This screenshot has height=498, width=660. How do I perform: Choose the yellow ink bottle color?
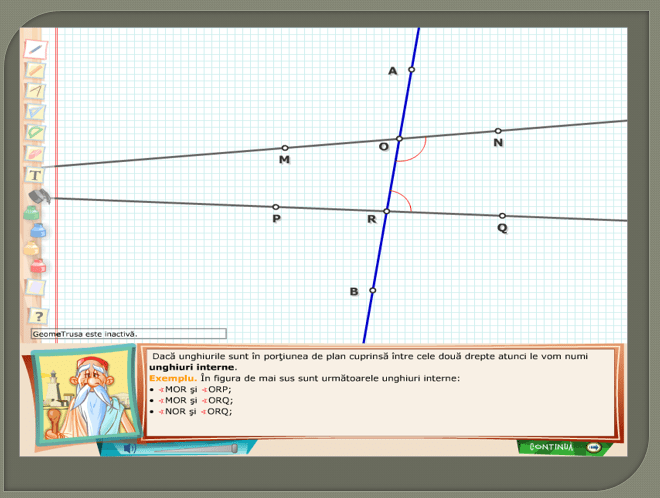click(37, 248)
